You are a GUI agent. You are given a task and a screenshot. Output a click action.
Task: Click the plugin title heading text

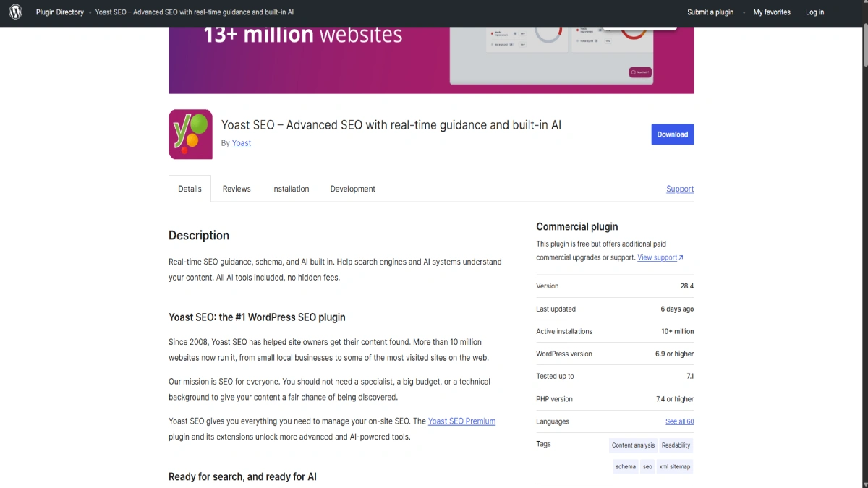click(x=391, y=125)
